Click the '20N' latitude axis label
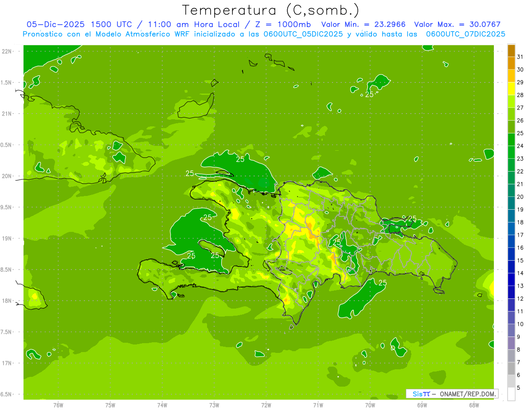The height and width of the screenshot is (411, 532). click(8, 176)
